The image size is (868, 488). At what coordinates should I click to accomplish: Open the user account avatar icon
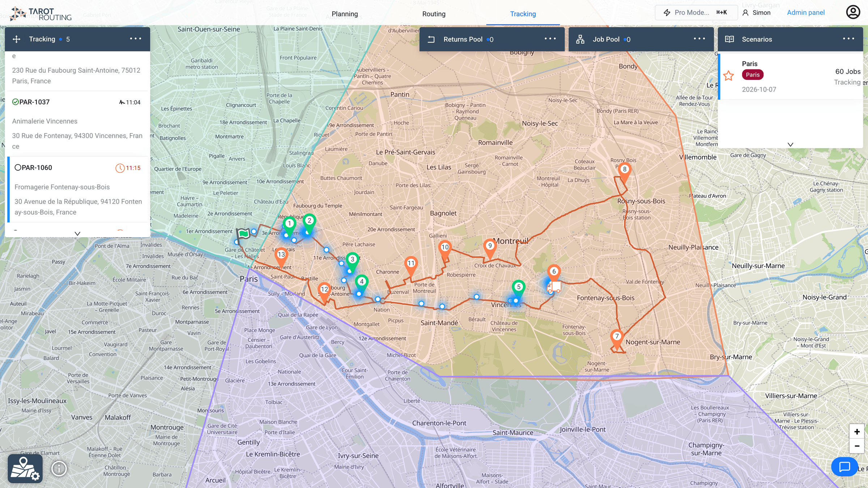(x=853, y=12)
